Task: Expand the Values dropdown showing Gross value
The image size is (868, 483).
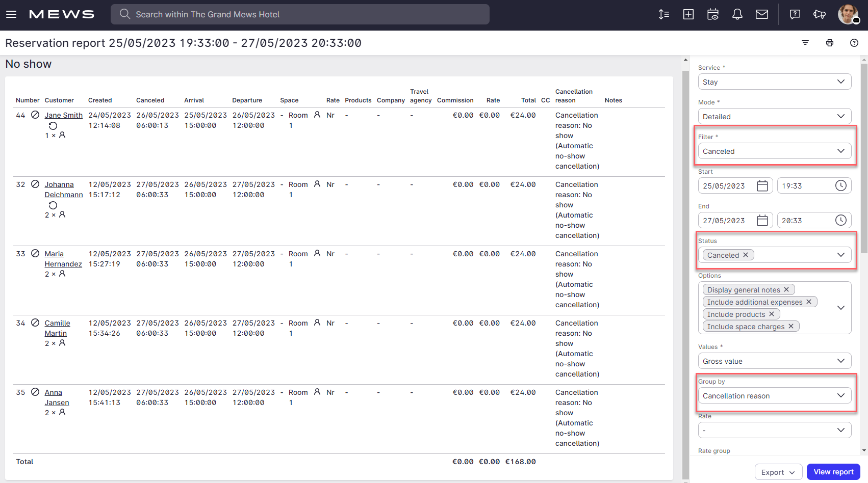Action: click(x=775, y=361)
